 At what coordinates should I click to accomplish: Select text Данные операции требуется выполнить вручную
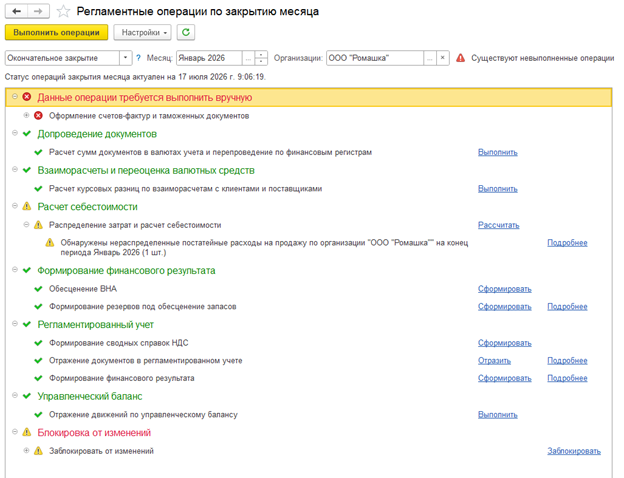(144, 98)
